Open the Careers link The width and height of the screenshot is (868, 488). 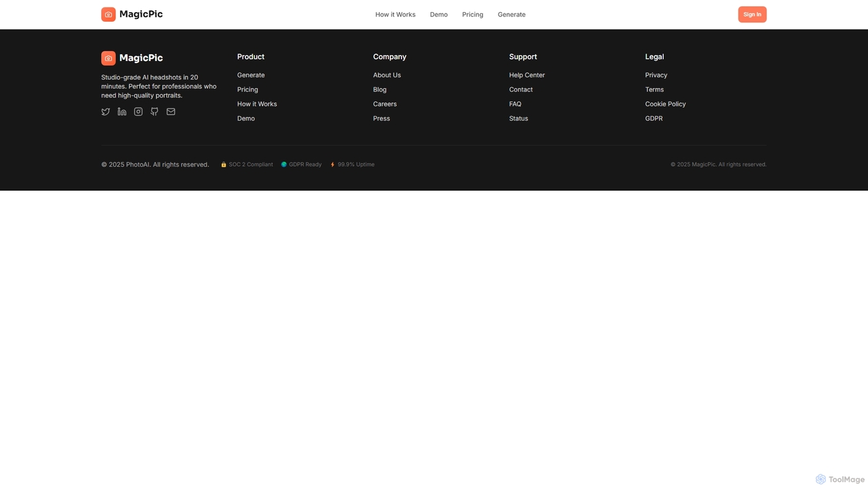coord(385,104)
